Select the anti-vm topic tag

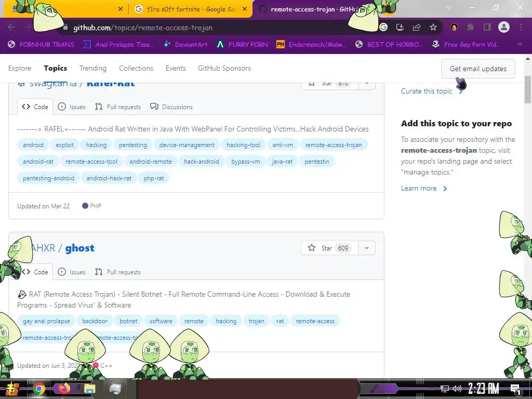point(283,145)
